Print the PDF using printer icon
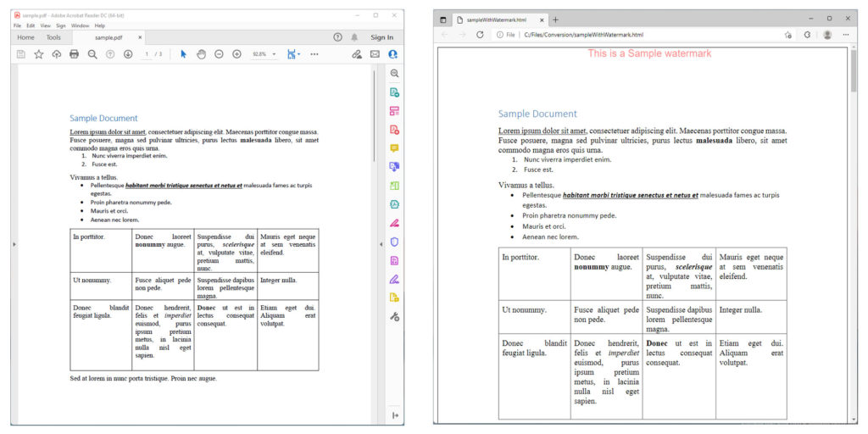This screenshot has height=434, width=868. 74,54
